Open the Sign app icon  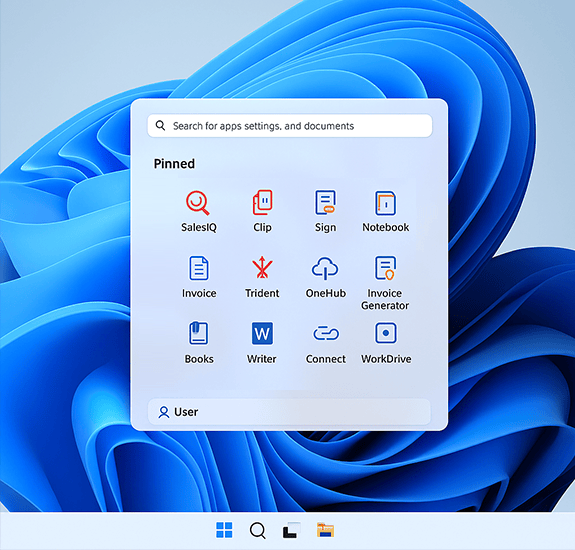pyautogui.click(x=325, y=202)
